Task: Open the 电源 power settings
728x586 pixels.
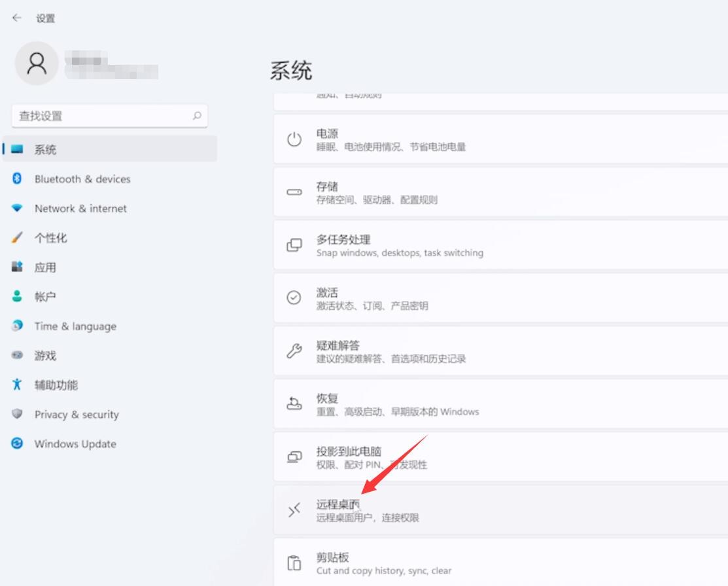Action: tap(500, 139)
